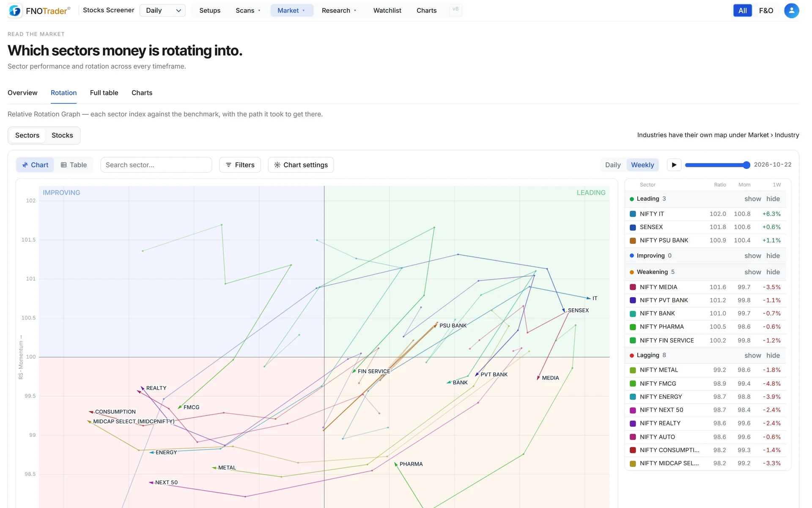Click the SENSEX color swatch
Screen dimensions: 812x508
point(633,227)
